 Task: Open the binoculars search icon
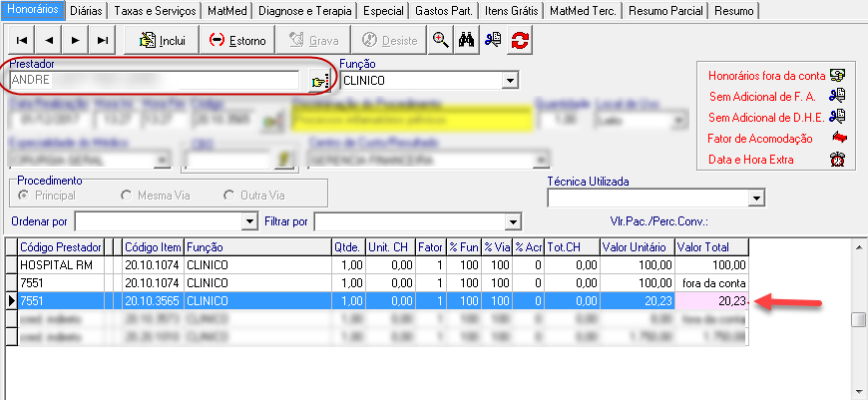[466, 40]
